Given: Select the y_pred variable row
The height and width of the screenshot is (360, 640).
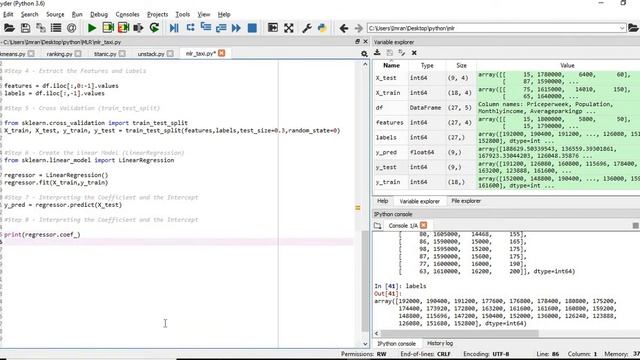Looking at the screenshot, I should coord(507,152).
